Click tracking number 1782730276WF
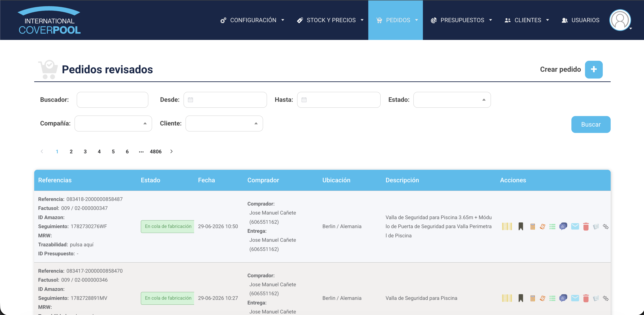 [89, 227]
